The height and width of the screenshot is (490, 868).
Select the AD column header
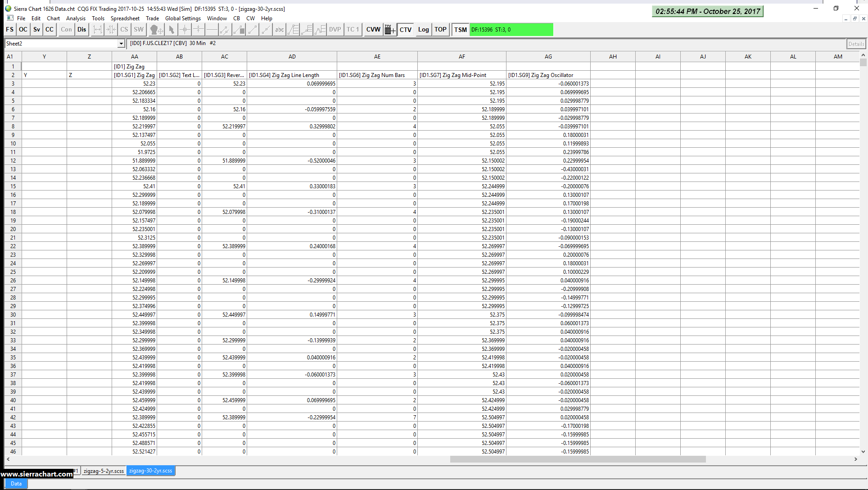point(292,57)
